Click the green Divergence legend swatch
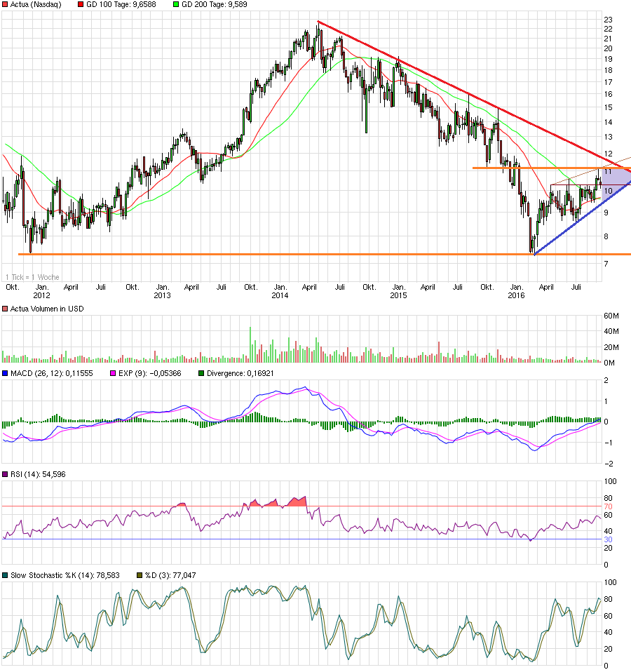 (x=201, y=374)
